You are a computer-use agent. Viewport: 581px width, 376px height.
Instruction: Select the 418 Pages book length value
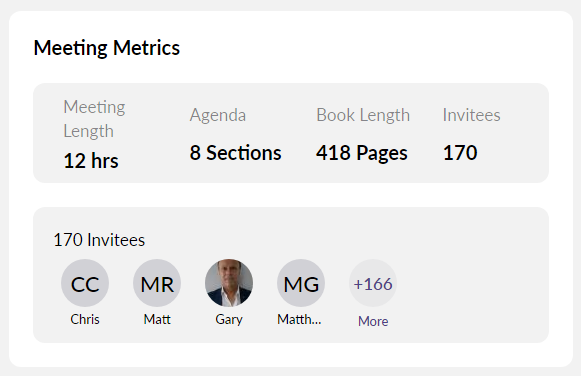pos(362,154)
